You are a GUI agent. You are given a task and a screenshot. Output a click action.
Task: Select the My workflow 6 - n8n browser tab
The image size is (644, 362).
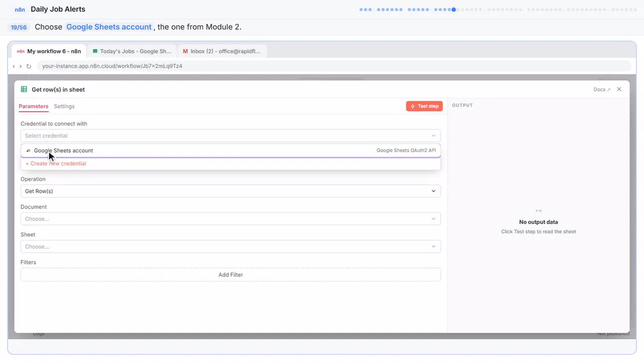[49, 51]
